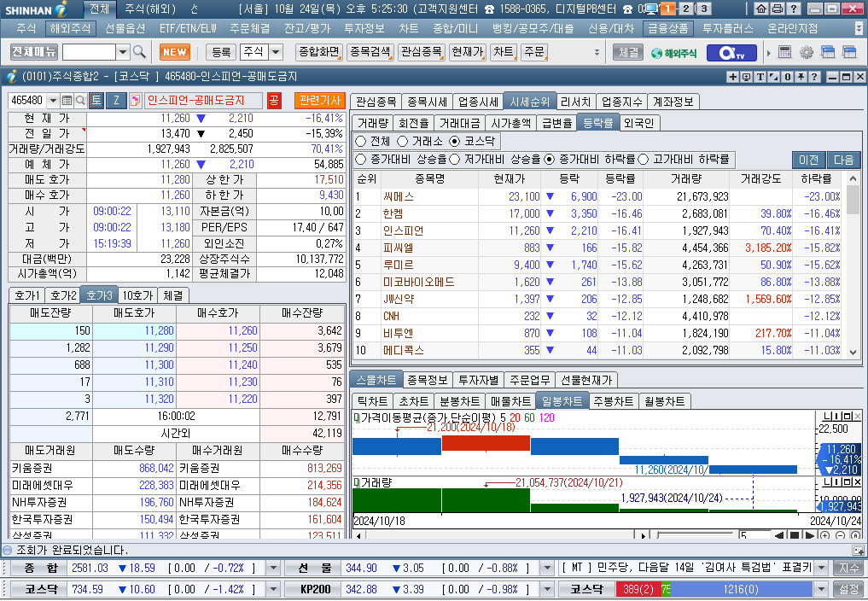Image resolution: width=868 pixels, height=601 pixels.
Task: Select 종가대비 상승률 radio option
Action: click(x=361, y=160)
